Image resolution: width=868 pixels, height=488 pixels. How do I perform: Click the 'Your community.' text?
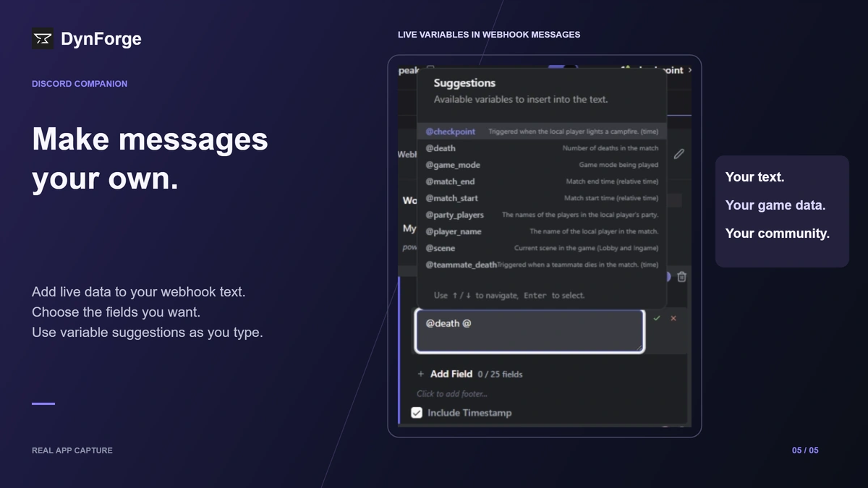pyautogui.click(x=778, y=234)
